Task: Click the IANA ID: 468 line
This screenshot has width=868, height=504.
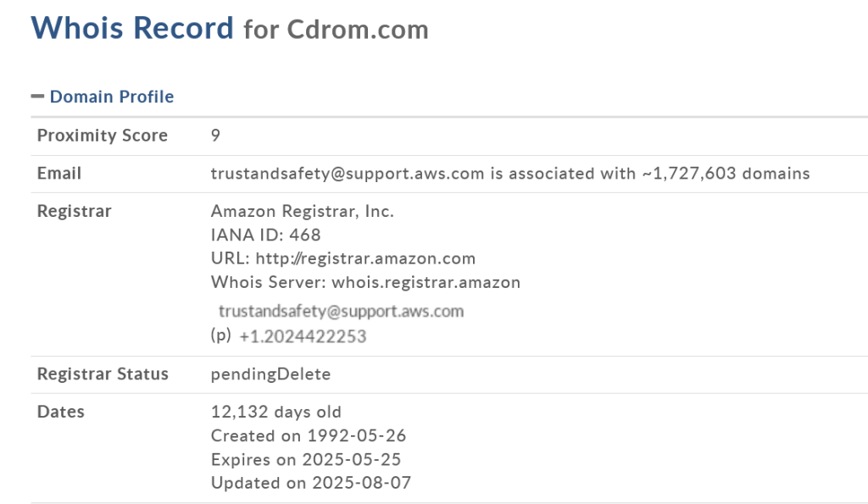Action: point(266,235)
